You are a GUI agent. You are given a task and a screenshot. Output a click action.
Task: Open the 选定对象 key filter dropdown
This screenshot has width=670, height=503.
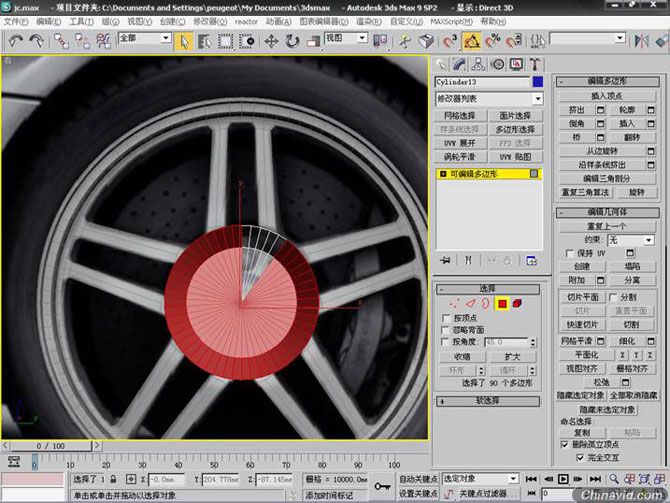coord(480,479)
